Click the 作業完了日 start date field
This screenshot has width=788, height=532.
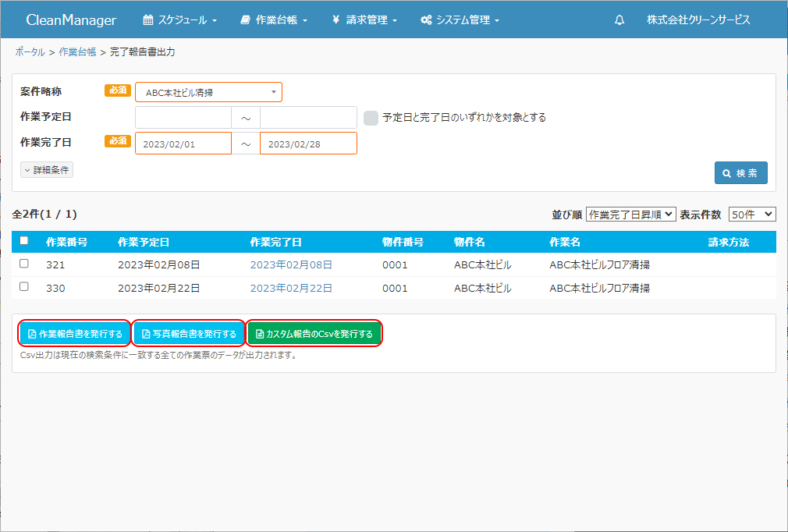183,144
